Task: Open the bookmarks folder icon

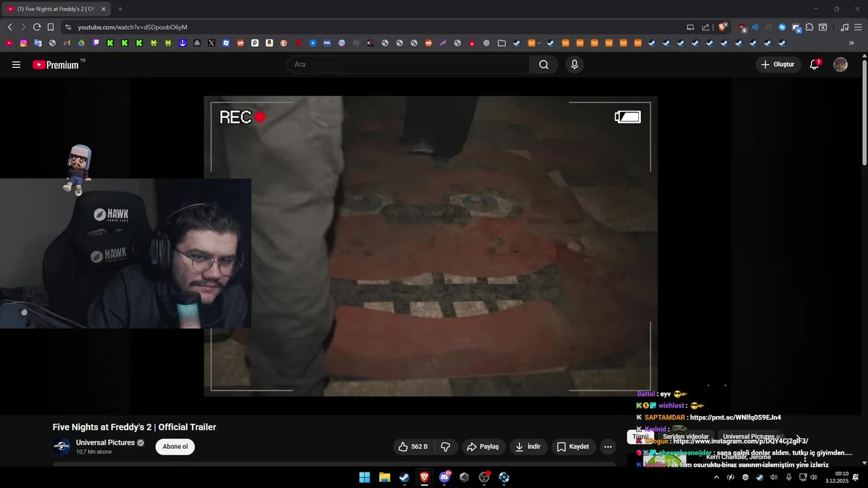Action: (502, 43)
